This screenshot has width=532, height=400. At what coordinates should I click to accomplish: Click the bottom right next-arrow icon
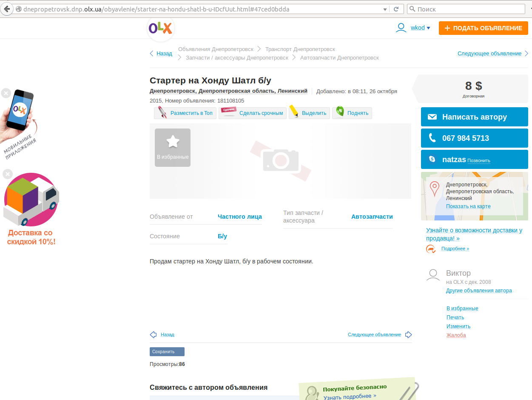[409, 335]
